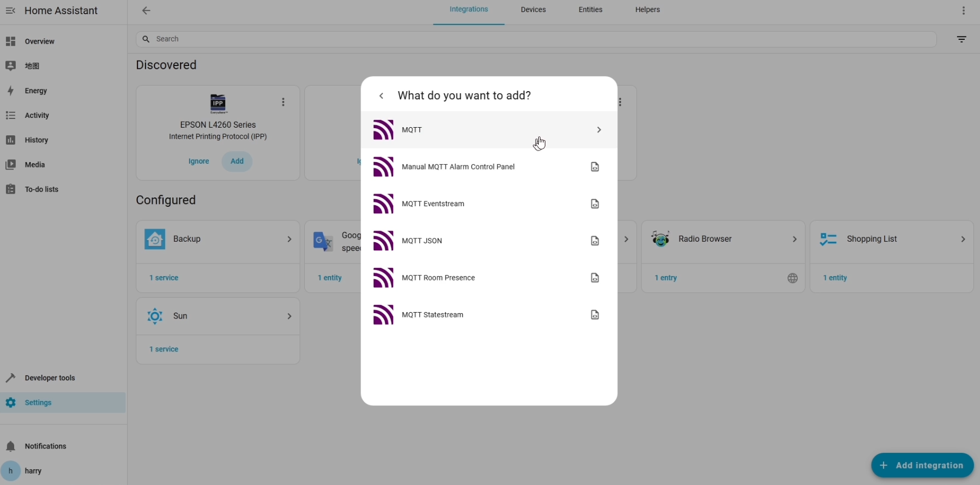
Task: Switch to the Helpers tab
Action: [647, 10]
